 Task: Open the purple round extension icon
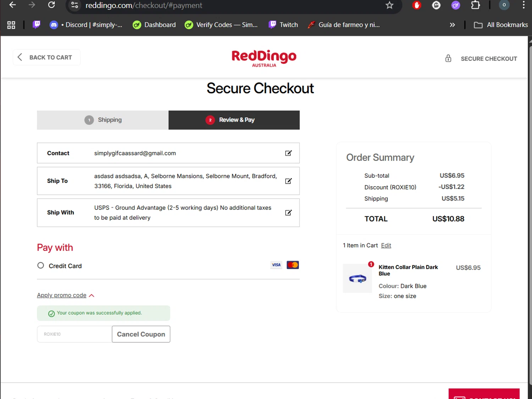coord(456,5)
